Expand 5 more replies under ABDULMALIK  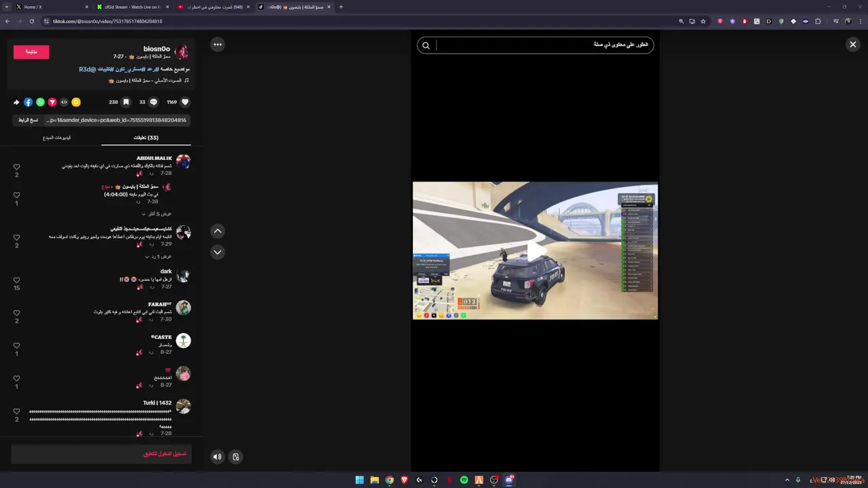coord(157,213)
